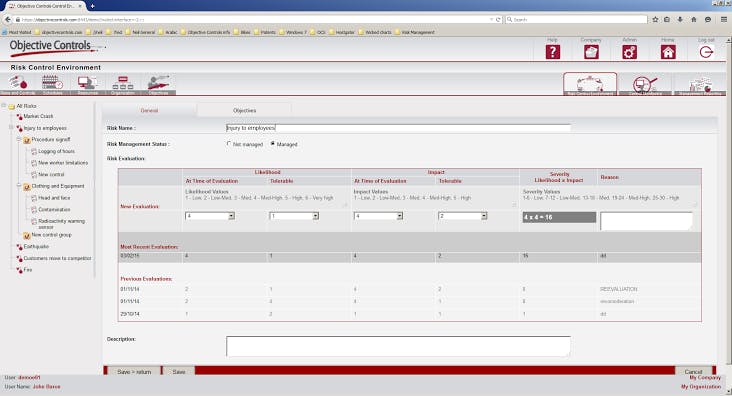Click the 4 x 4 = 16 severity value

click(559, 217)
